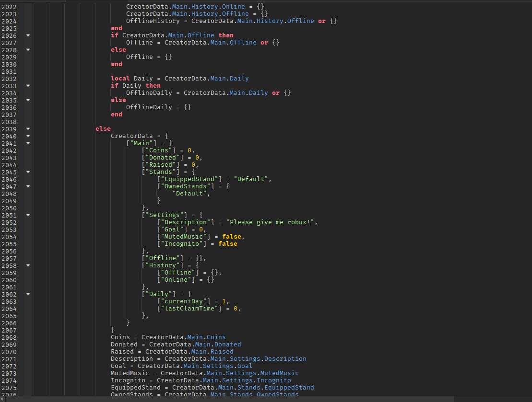Collapse the else block at line 2028
Screen dimensions: 532x402
pyautogui.click(x=28, y=50)
